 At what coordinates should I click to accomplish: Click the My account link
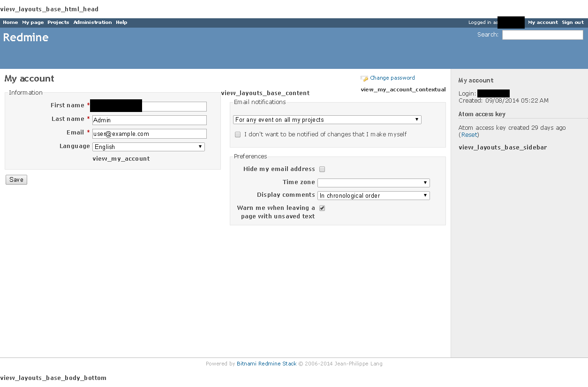[x=543, y=22]
